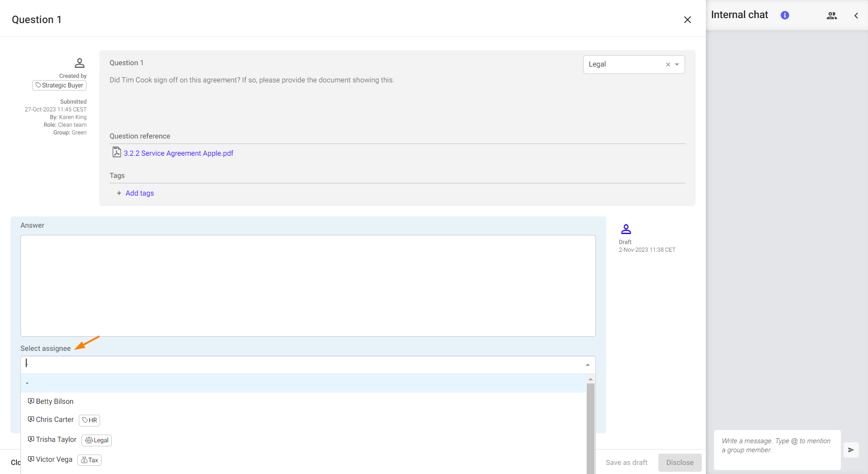The image size is (868, 474).
Task: Collapse the Internal chat panel arrow
Action: [x=856, y=15]
